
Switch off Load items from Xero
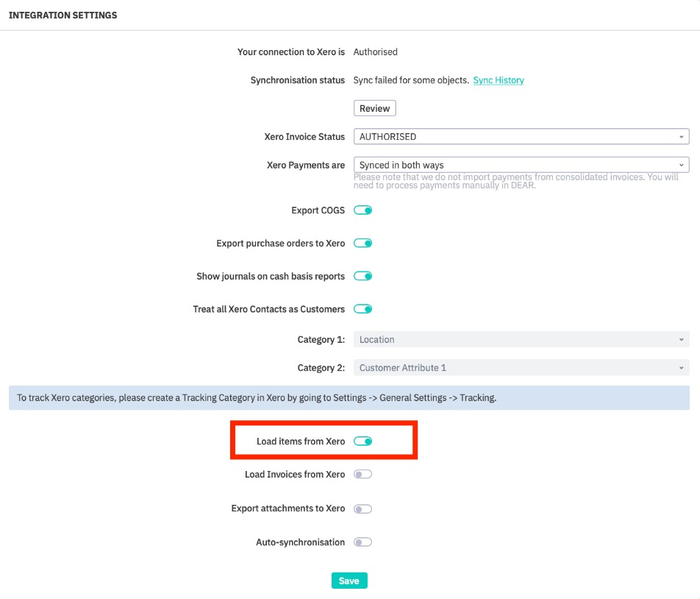[362, 442]
